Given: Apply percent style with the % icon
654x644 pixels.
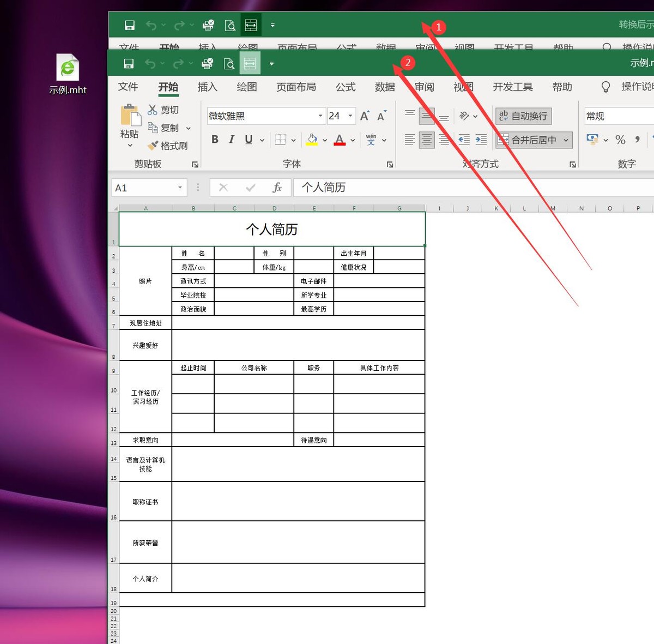Looking at the screenshot, I should tap(620, 140).
